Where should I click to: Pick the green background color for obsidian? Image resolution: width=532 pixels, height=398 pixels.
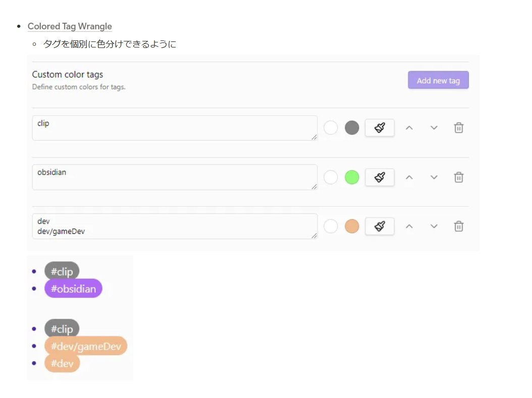pos(352,177)
